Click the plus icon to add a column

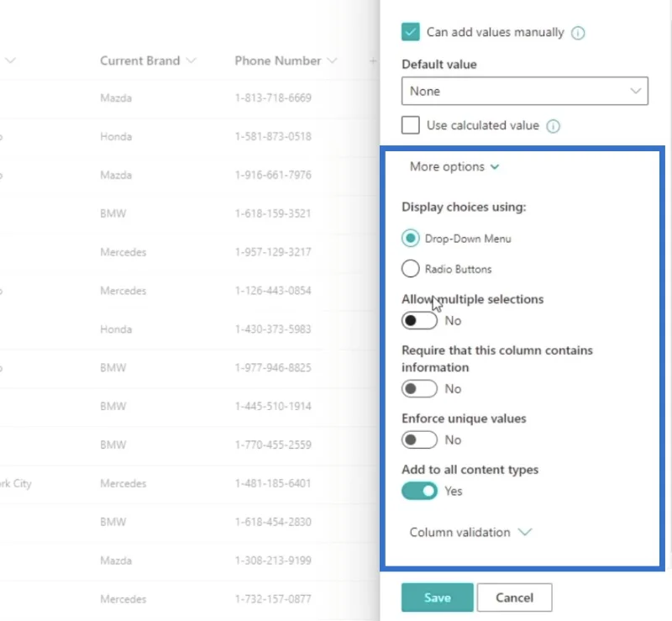click(x=373, y=61)
